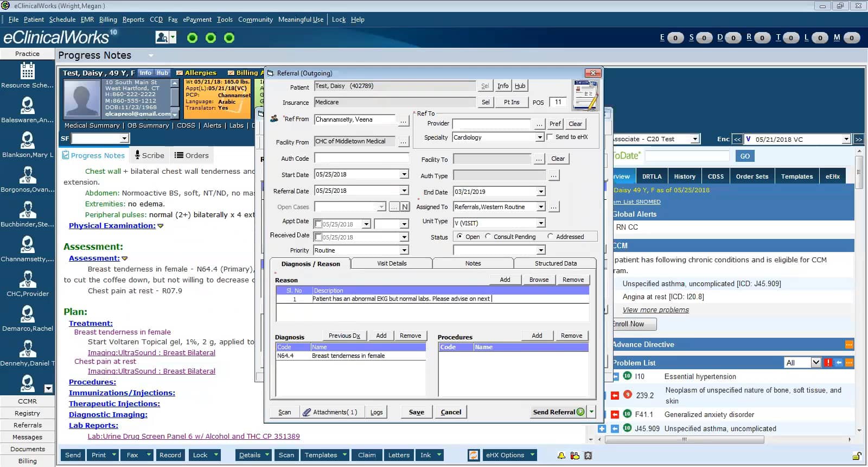Viewport: 868px width, 467px height.
Task: Open the encounter date dropdown 05/21/2018 VC
Action: (846, 139)
